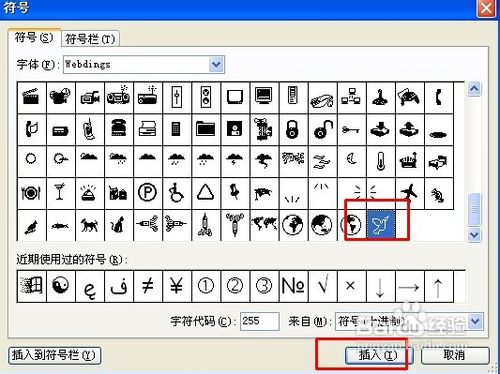Select the 符号(S) tab
The height and width of the screenshot is (374, 500).
click(34, 37)
